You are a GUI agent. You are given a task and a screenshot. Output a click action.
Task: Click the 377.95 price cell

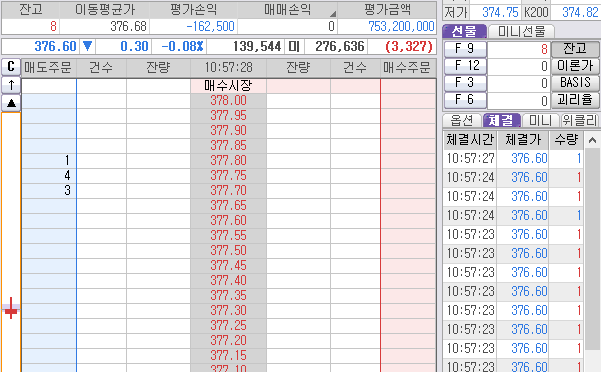tap(228, 116)
